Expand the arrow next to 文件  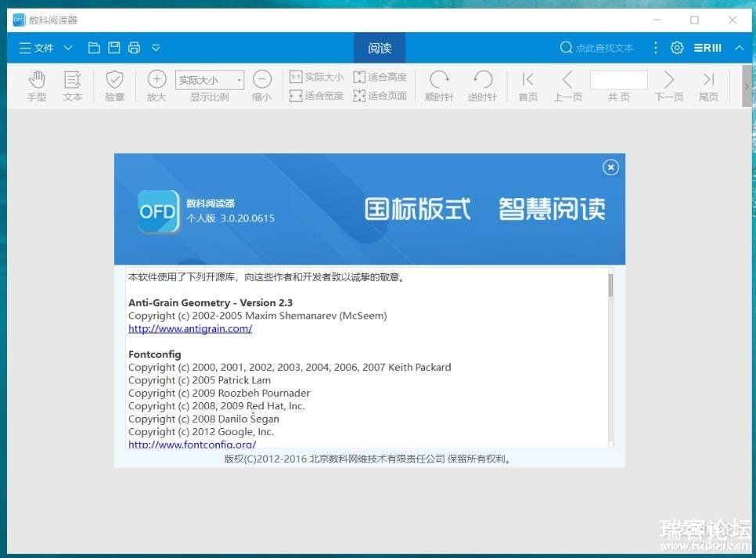pyautogui.click(x=68, y=48)
